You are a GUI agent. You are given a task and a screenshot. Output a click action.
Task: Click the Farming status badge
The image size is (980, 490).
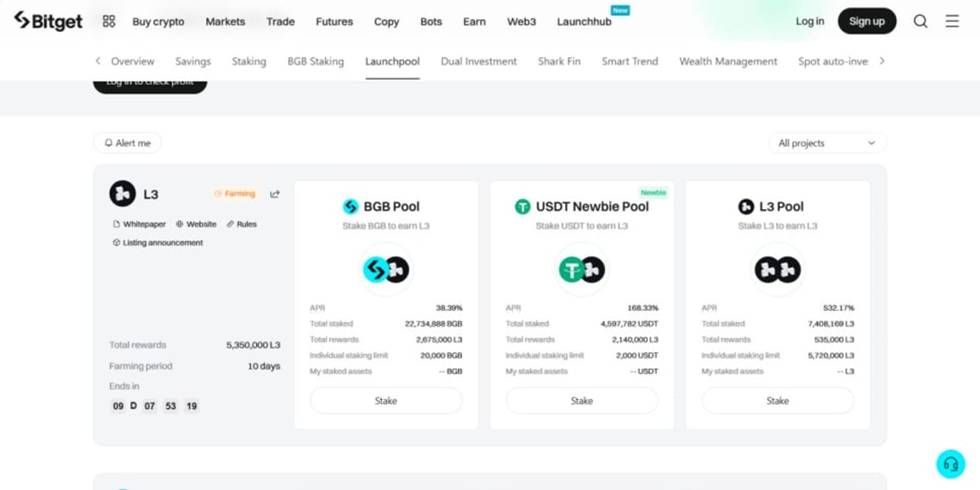[235, 194]
